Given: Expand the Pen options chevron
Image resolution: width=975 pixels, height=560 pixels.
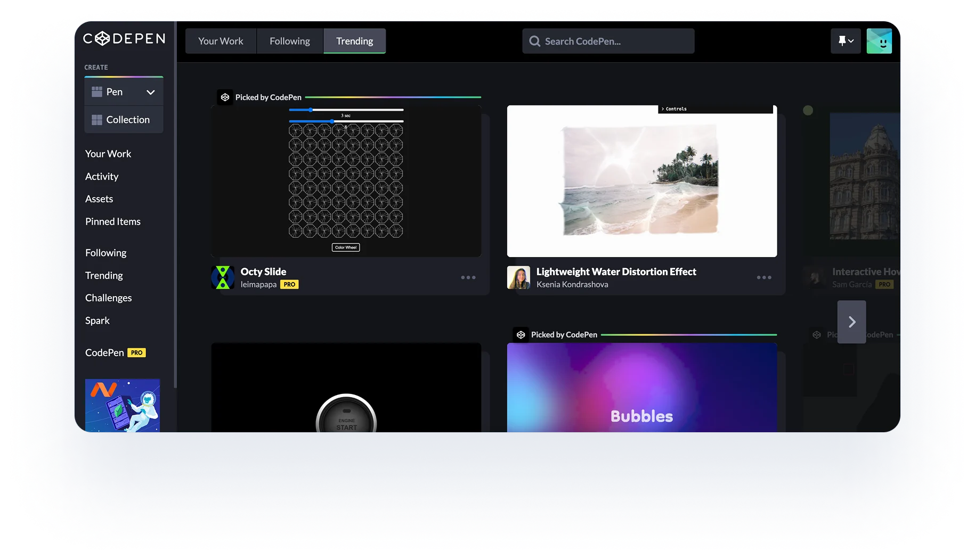Looking at the screenshot, I should [x=151, y=92].
